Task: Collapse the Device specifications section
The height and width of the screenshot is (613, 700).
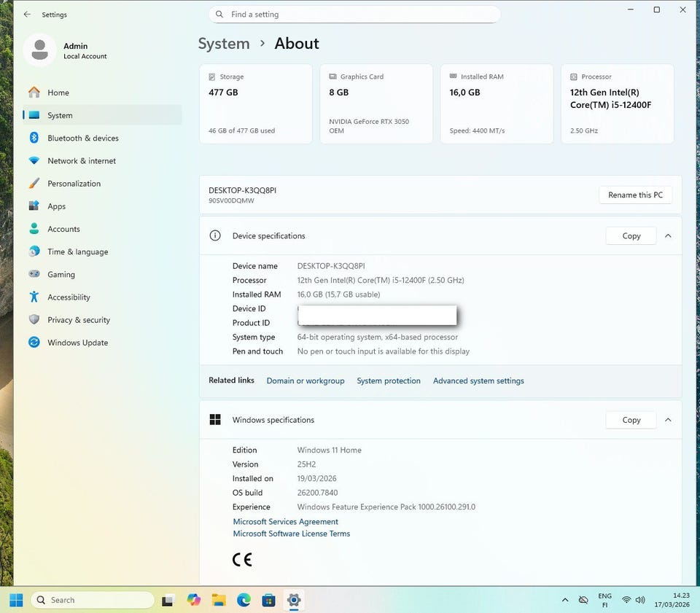Action: [x=668, y=235]
